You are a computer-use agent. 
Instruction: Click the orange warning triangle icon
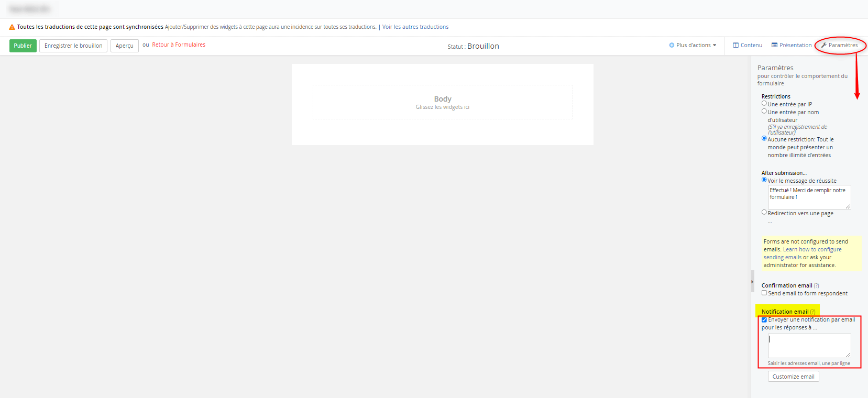(12, 27)
